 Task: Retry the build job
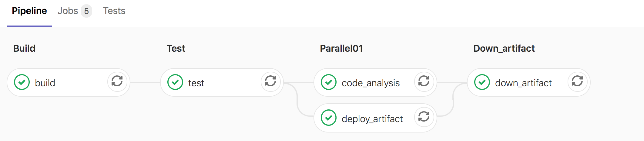pyautogui.click(x=117, y=81)
